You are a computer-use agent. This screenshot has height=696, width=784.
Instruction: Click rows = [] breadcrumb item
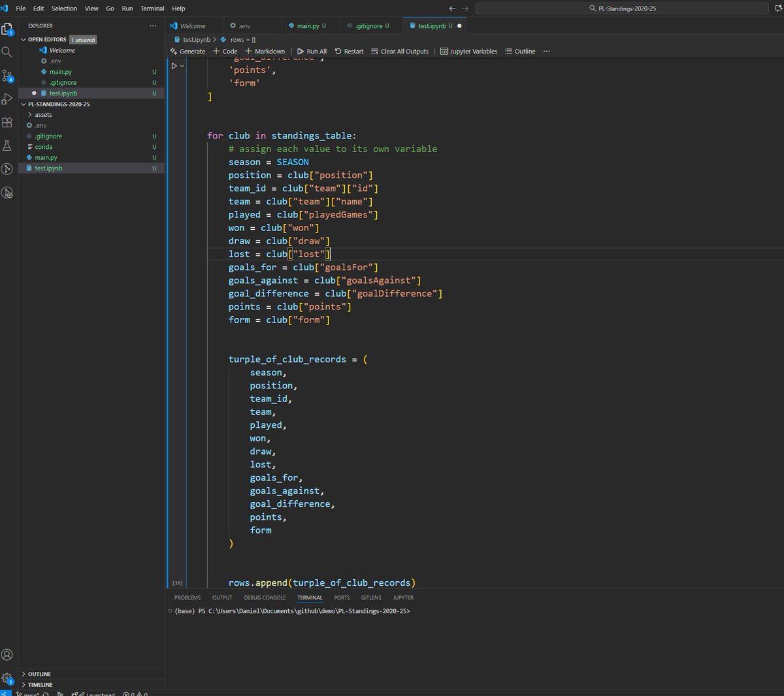238,40
